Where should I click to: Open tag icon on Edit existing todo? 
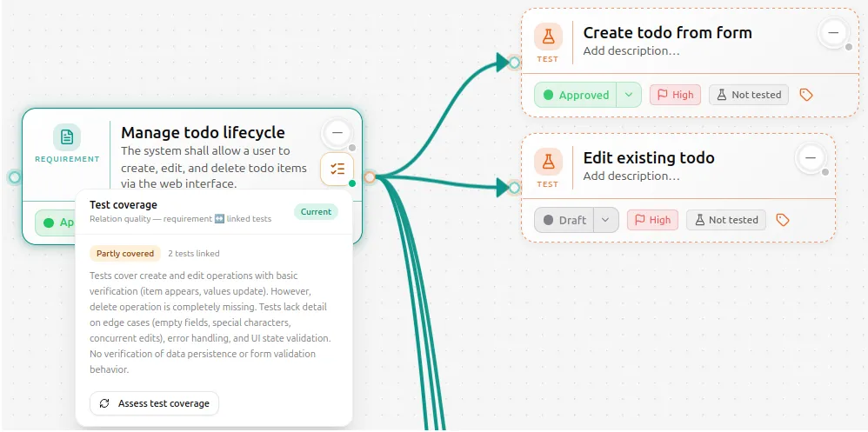click(782, 220)
